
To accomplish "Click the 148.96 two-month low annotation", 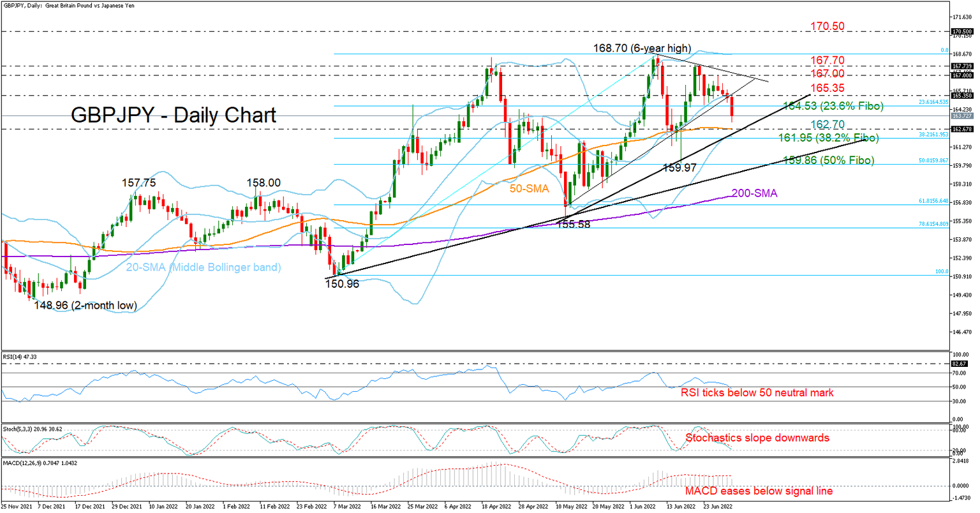I will 85,306.
